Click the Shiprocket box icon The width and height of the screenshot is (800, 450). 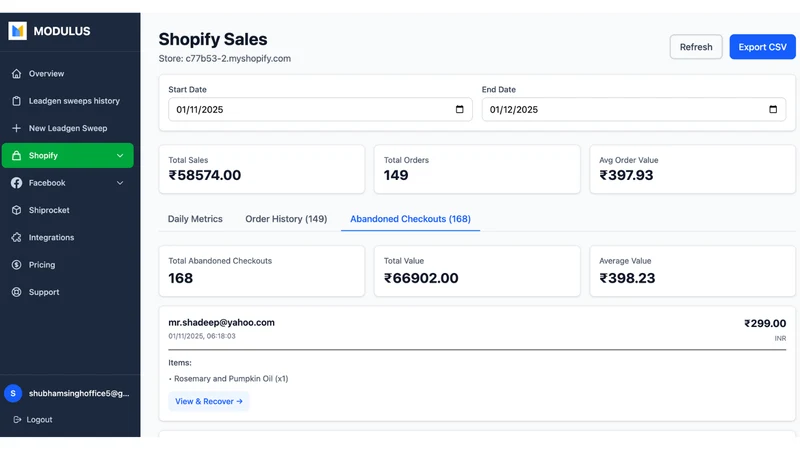[x=16, y=210]
